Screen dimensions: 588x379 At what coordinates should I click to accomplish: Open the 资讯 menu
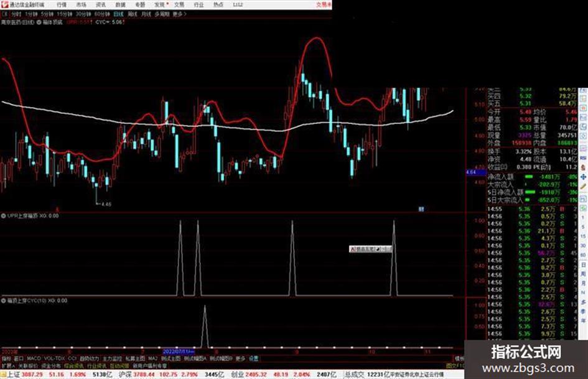point(101,4)
